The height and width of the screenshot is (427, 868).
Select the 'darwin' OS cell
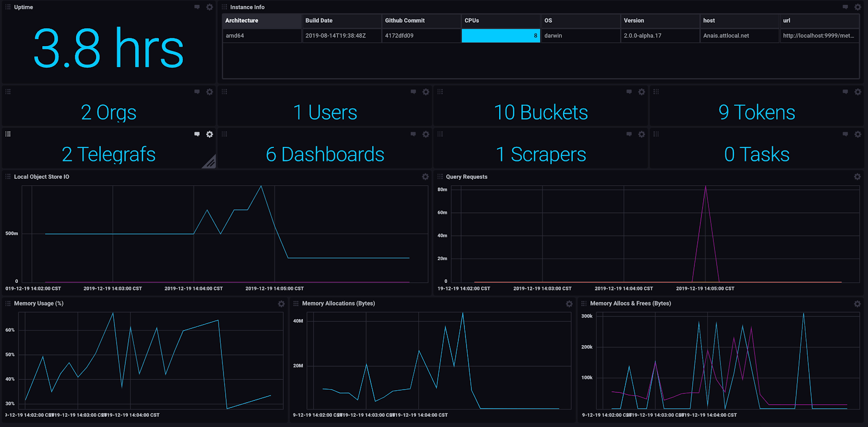[x=580, y=36]
